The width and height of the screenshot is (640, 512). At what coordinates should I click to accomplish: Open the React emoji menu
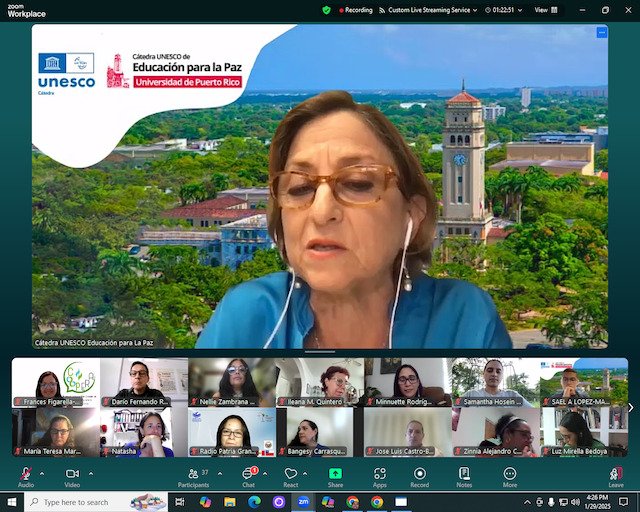[291, 476]
